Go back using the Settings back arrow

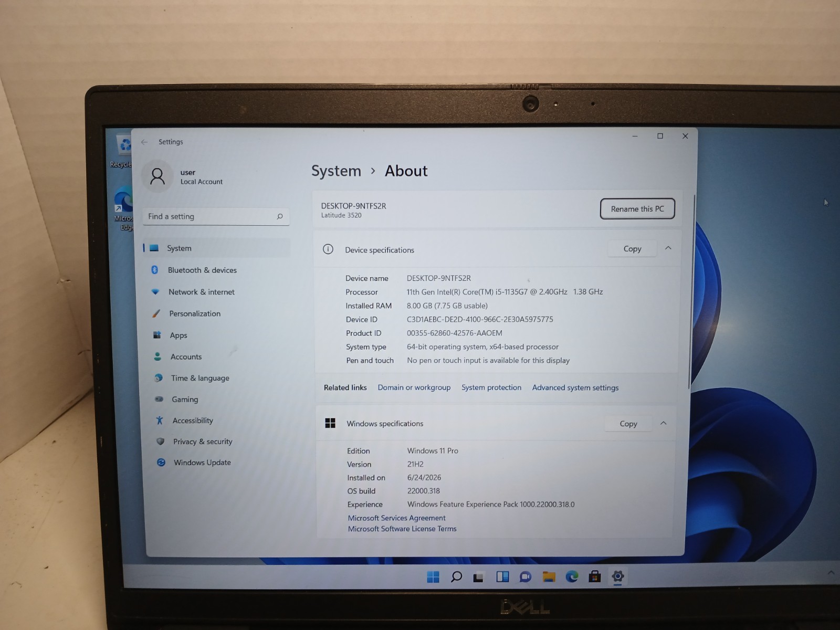(x=144, y=142)
